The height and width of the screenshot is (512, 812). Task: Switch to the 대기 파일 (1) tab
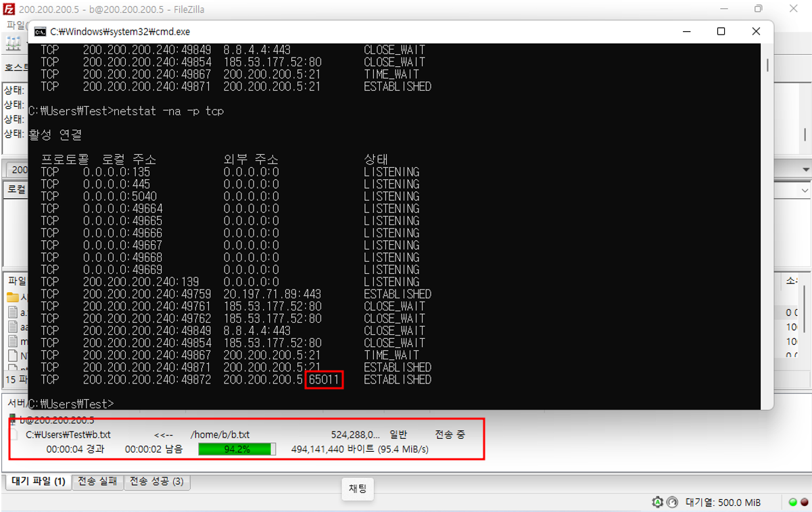coord(39,482)
